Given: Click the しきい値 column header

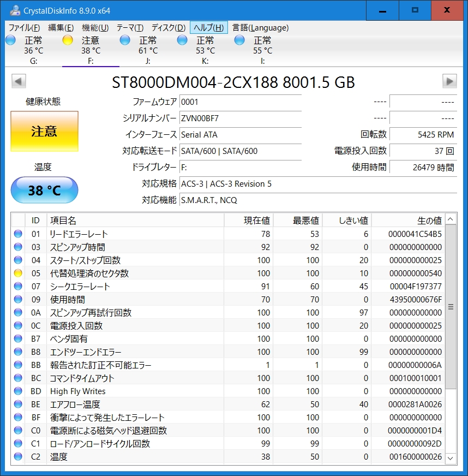Looking at the screenshot, I should click(x=347, y=221).
